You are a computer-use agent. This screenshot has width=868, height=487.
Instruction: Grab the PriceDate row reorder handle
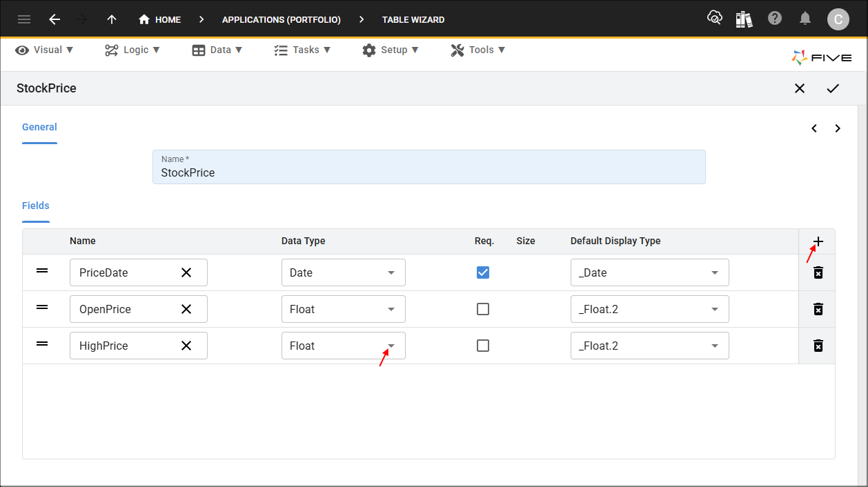42,271
